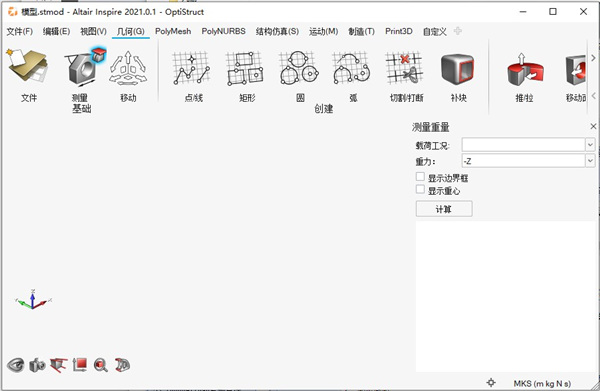This screenshot has width=600, height=391.
Task: Click the 2D/3D view toggle icon
Action: (122, 365)
